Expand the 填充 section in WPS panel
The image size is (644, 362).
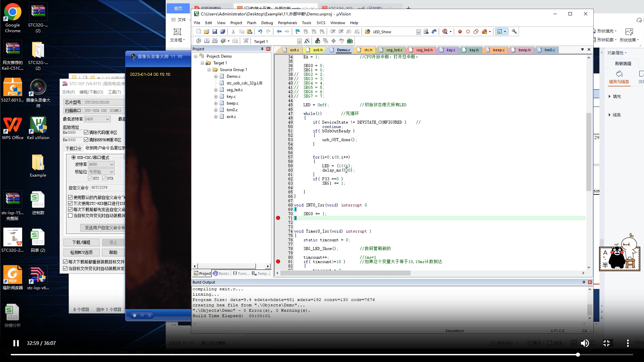pos(609,97)
